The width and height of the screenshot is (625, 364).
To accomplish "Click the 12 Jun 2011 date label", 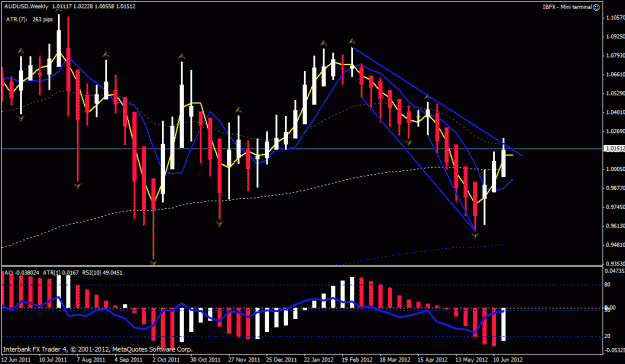I will tap(17, 359).
